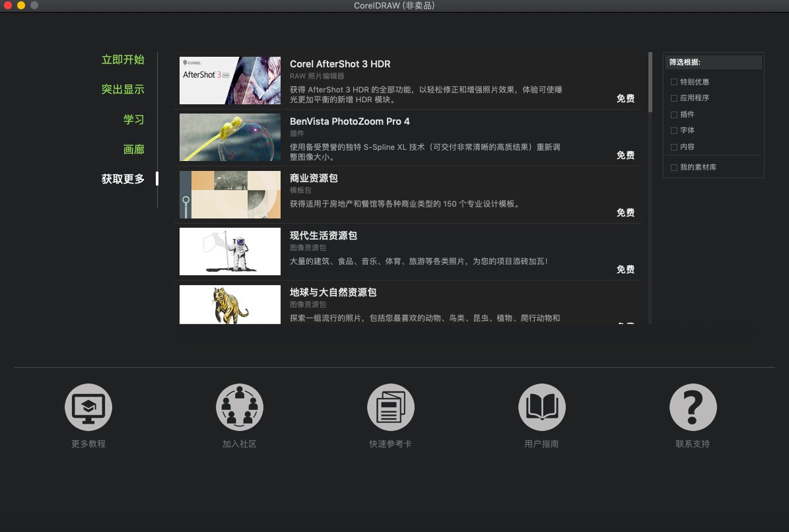Open the 地球与大自然资源包 tiger thumbnail
This screenshot has width=789, height=532.
coord(230,304)
